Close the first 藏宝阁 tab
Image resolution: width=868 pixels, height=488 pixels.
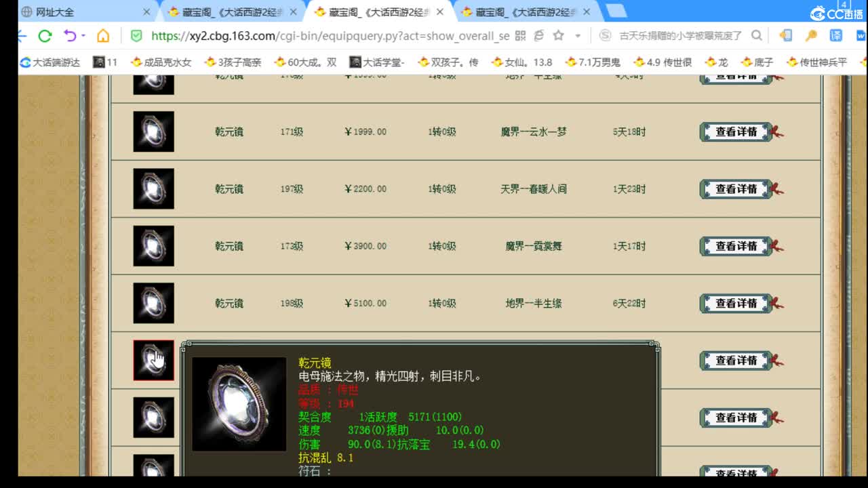click(293, 12)
